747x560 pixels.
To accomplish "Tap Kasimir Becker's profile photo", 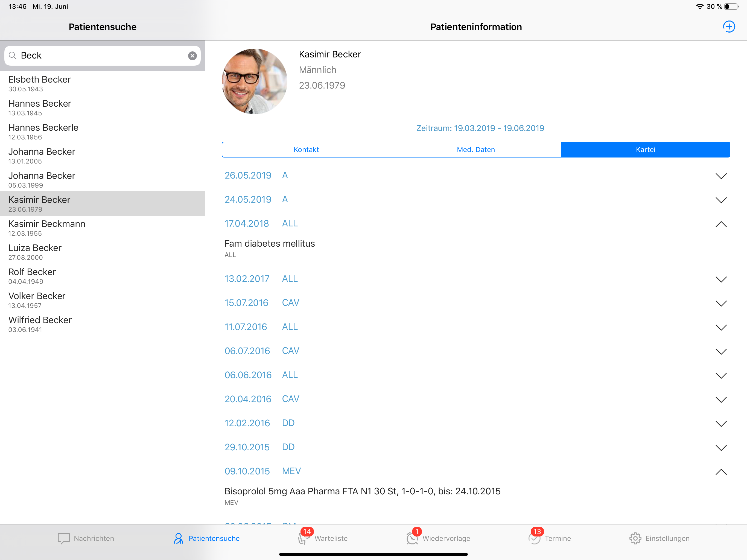I will coord(254,81).
